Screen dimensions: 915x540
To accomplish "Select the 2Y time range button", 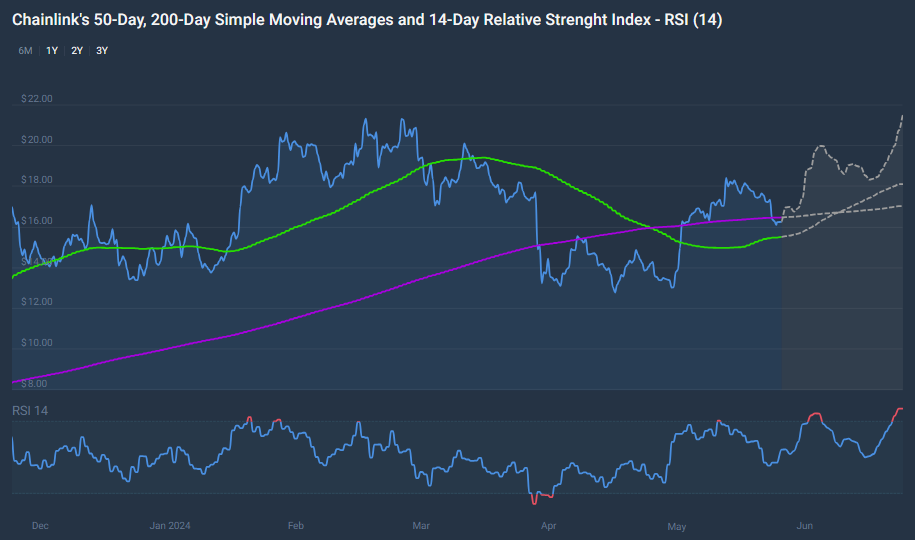I will (77, 50).
